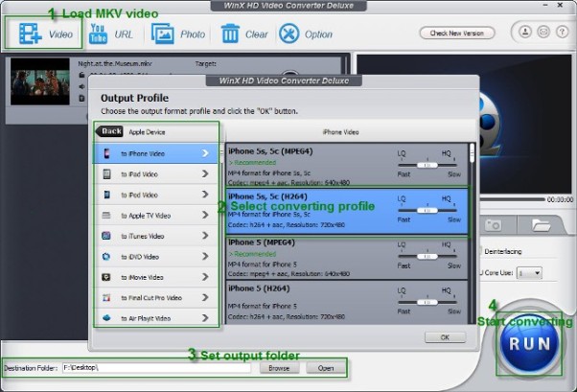
Task: Click the Check New Version button
Action: coord(457,34)
